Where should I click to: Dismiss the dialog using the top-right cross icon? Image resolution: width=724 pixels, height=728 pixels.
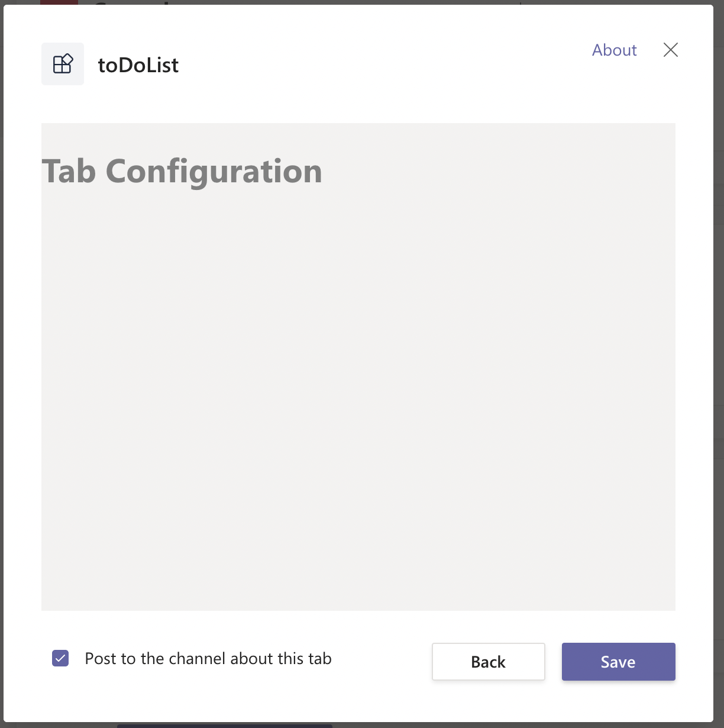coord(670,50)
